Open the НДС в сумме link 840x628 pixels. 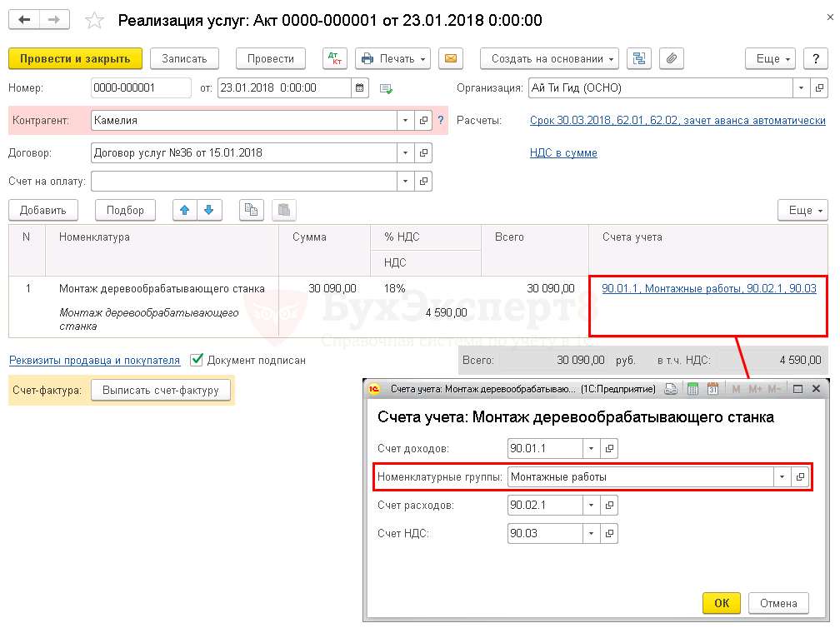tap(563, 152)
